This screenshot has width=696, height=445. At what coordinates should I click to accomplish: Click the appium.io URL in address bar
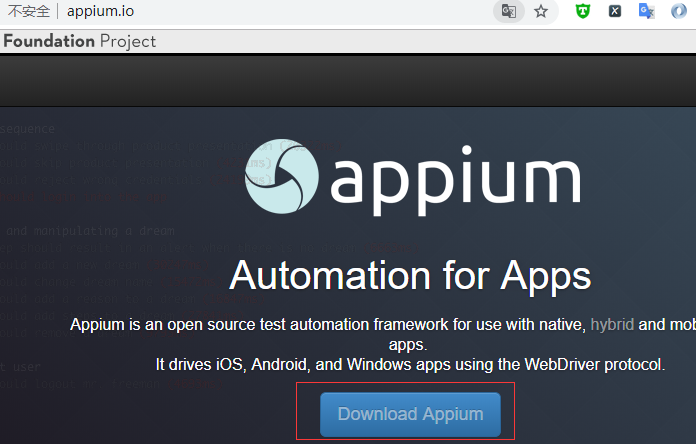pos(100,11)
